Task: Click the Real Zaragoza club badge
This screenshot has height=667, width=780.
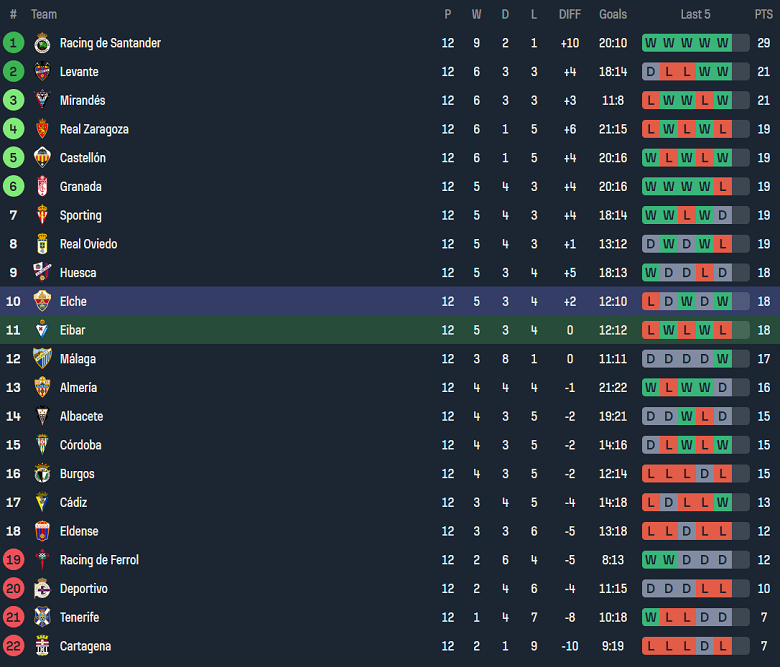Action: tap(42, 129)
